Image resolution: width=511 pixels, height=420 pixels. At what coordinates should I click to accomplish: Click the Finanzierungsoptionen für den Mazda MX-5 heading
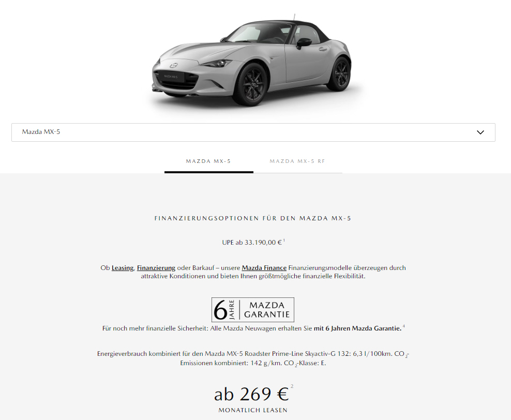[x=253, y=218]
